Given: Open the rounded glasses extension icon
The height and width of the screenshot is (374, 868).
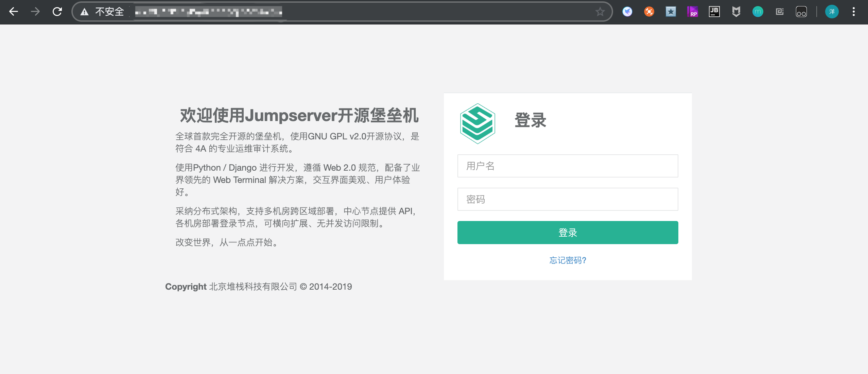Looking at the screenshot, I should point(801,12).
